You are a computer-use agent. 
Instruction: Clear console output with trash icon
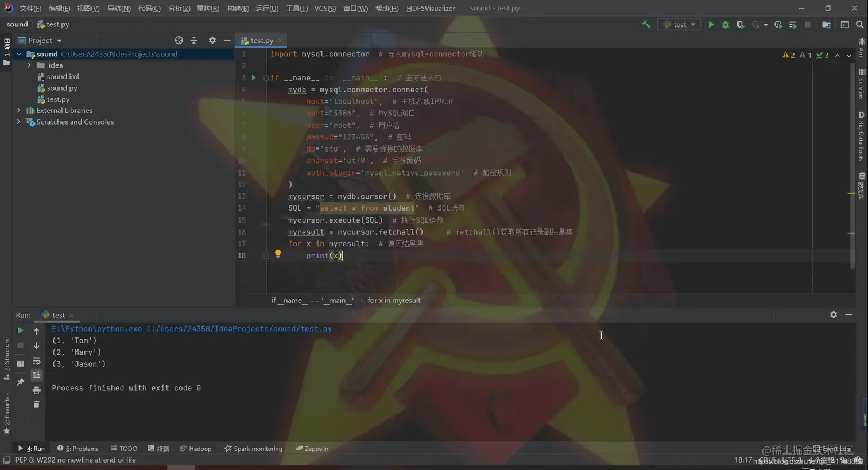pos(37,405)
